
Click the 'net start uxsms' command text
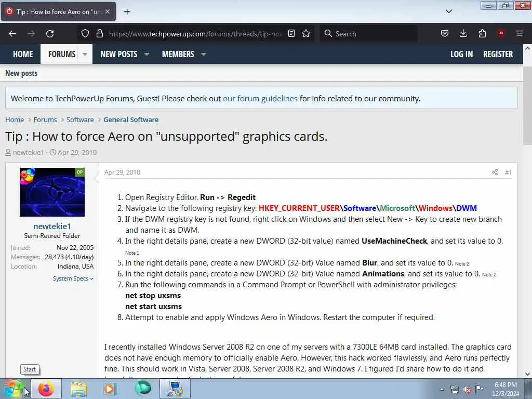coord(153,307)
